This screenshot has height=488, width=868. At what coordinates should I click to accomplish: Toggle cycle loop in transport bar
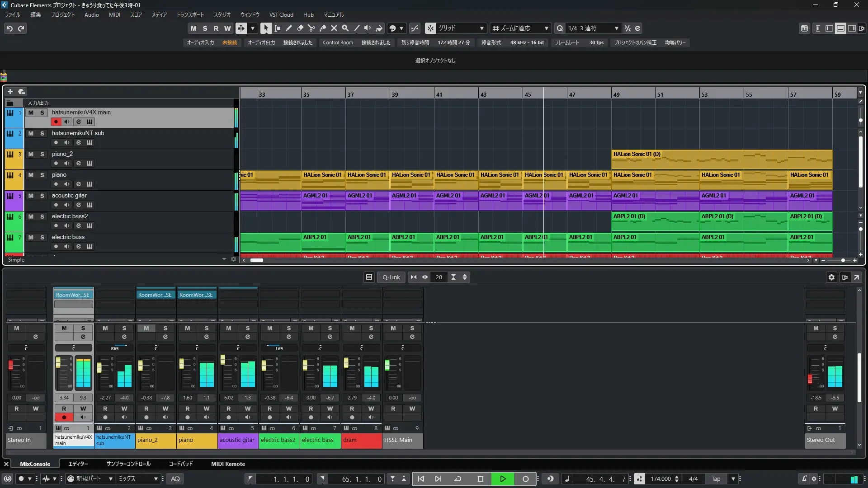[458, 479]
